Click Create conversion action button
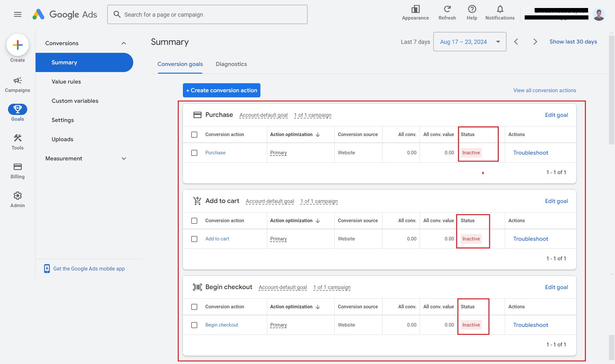The image size is (615, 364). [222, 90]
